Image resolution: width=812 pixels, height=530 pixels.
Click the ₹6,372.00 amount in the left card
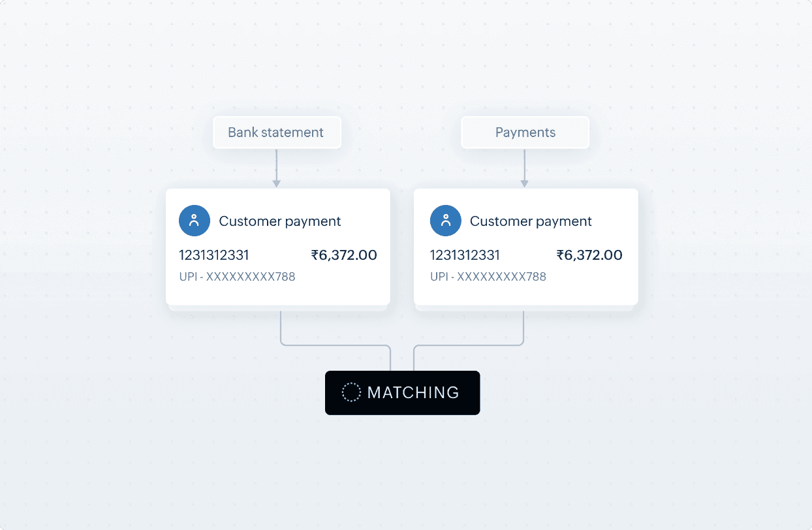pyautogui.click(x=344, y=255)
